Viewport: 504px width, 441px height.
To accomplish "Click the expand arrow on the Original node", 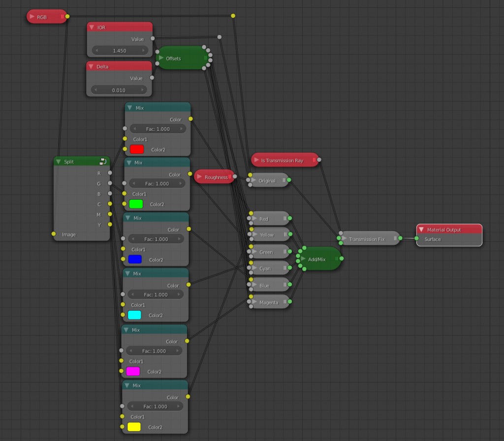I will pos(254,180).
